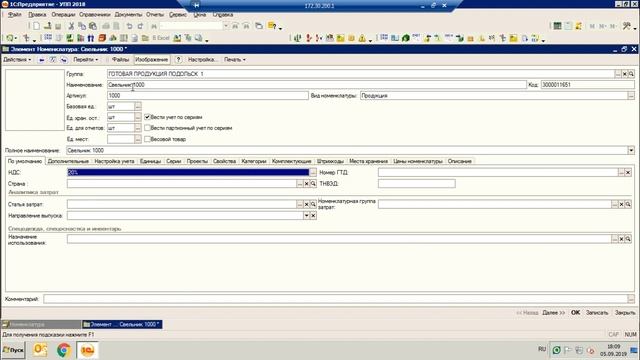Expand the Направление выпуска dropdown arrow

coord(306,216)
